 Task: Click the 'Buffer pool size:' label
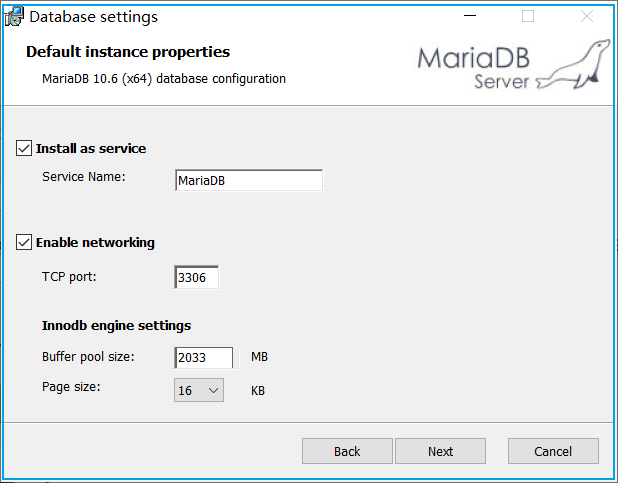click(x=88, y=357)
